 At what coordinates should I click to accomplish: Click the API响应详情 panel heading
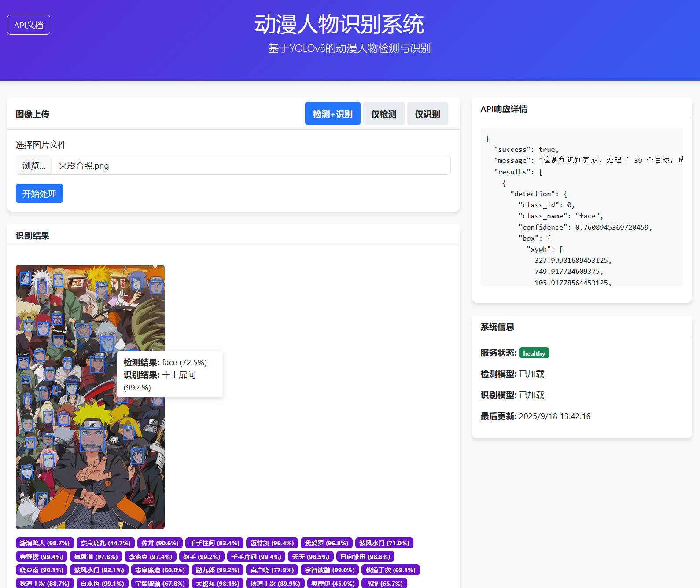pos(504,109)
